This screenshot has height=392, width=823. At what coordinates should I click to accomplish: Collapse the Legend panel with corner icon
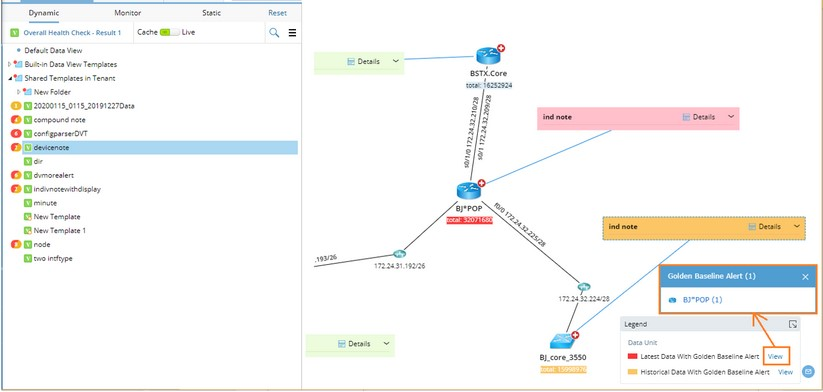click(x=793, y=324)
